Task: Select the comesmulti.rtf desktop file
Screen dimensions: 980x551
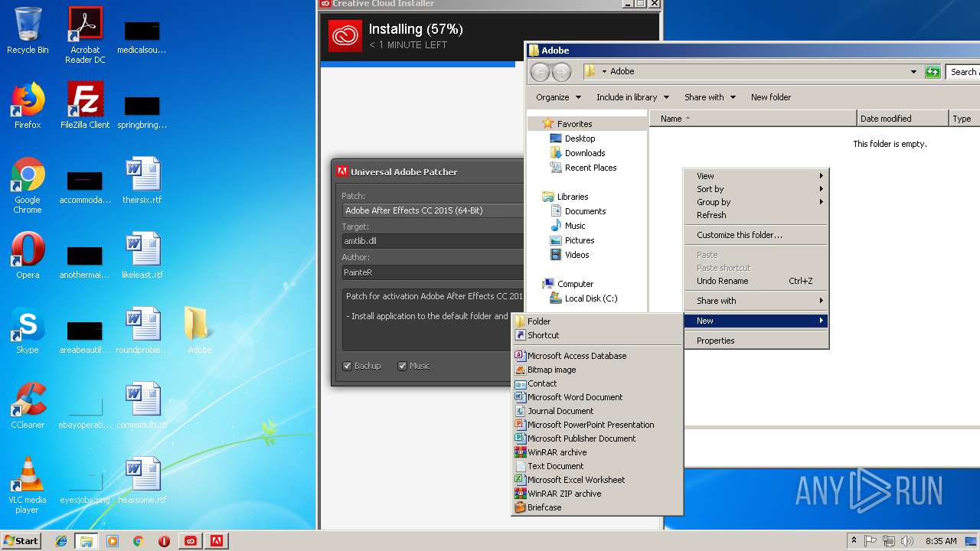Action: (x=142, y=406)
